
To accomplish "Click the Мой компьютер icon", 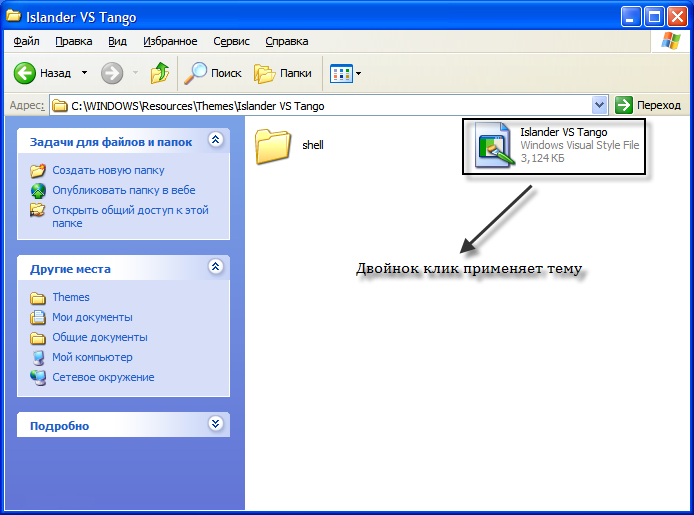I will click(38, 357).
